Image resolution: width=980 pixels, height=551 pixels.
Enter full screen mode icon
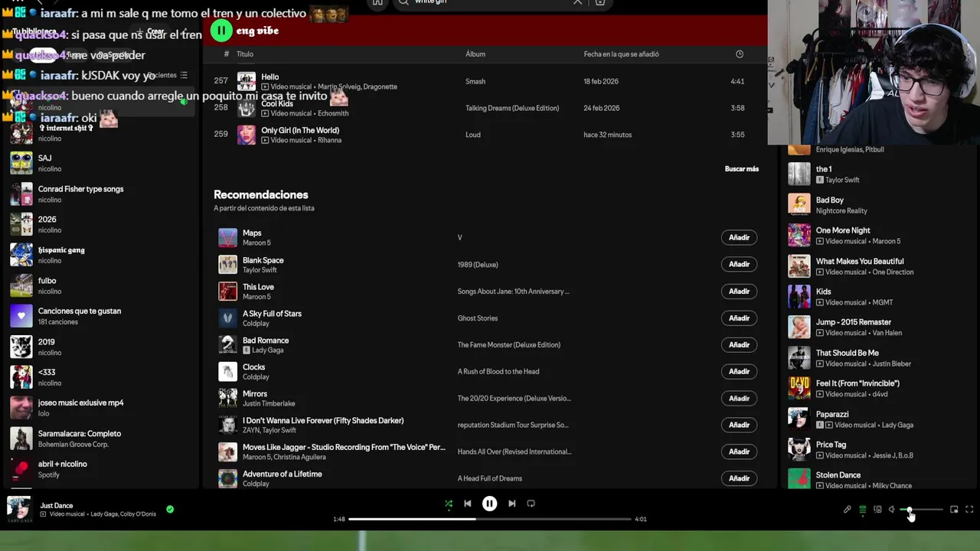click(x=969, y=510)
